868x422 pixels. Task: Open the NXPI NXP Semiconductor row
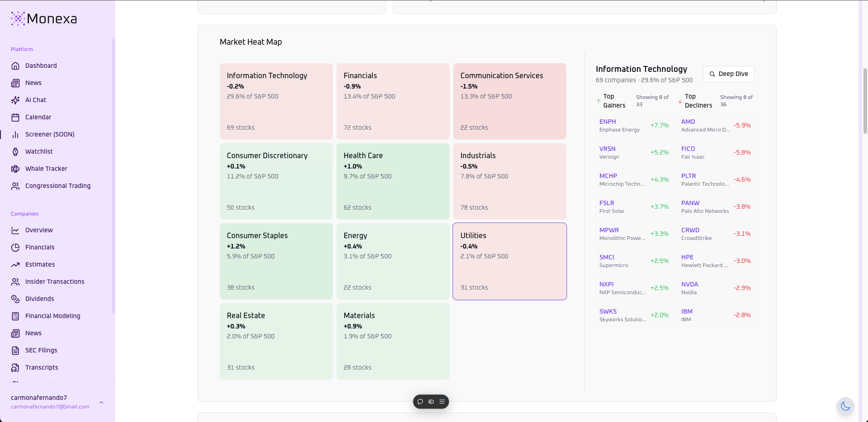coord(634,288)
